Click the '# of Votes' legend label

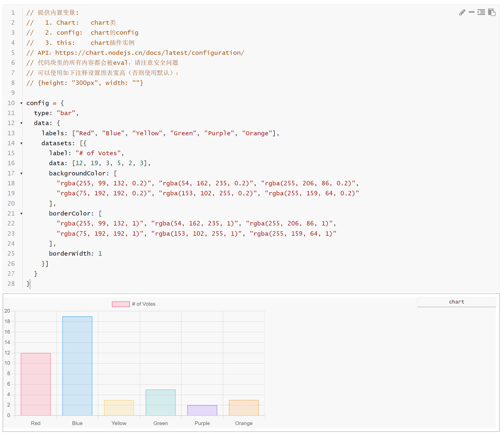[x=144, y=304]
